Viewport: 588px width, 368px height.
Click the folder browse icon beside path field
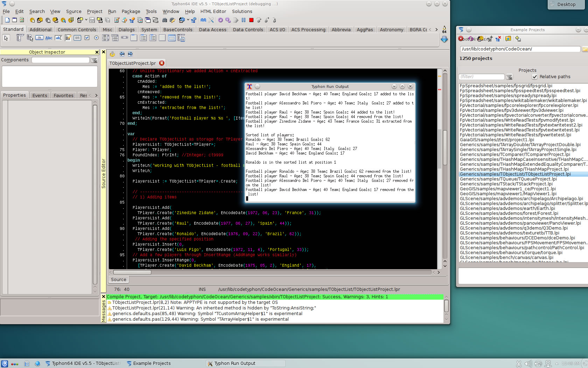tap(585, 49)
